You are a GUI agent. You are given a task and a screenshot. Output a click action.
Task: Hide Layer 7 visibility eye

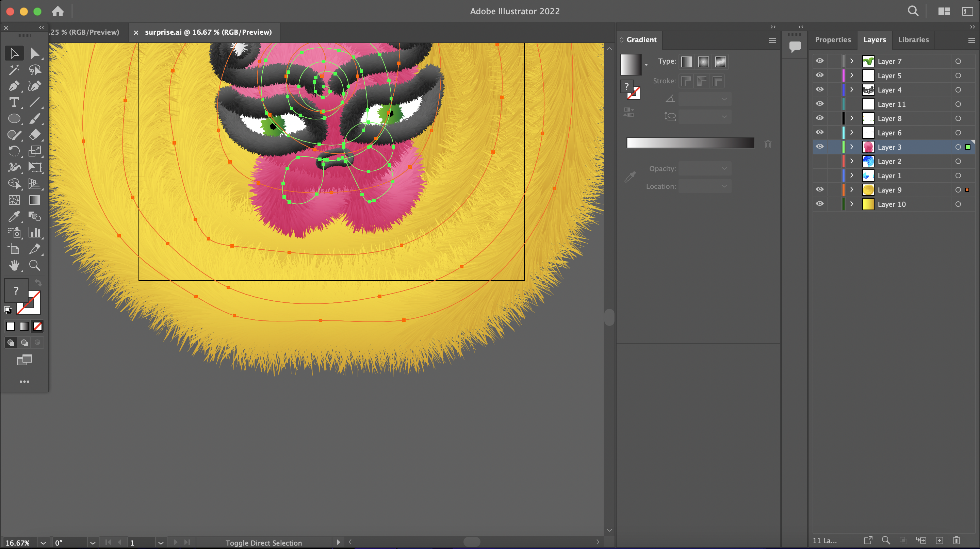pyautogui.click(x=819, y=61)
